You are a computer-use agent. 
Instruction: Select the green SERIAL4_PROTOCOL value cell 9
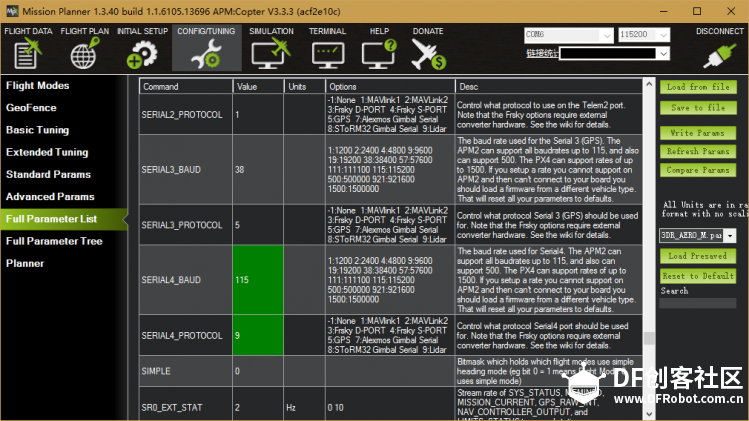[258, 335]
